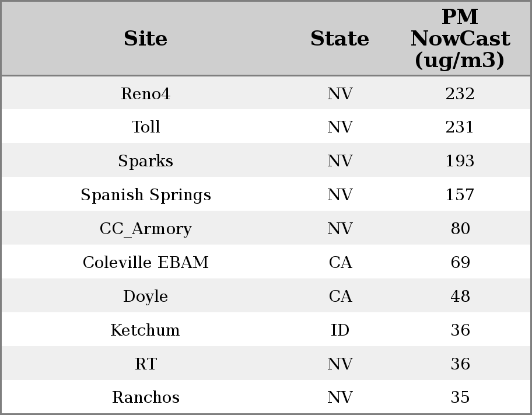Screen dimensions: 532x415
Task: Select the PM value 231
Action: point(460,127)
